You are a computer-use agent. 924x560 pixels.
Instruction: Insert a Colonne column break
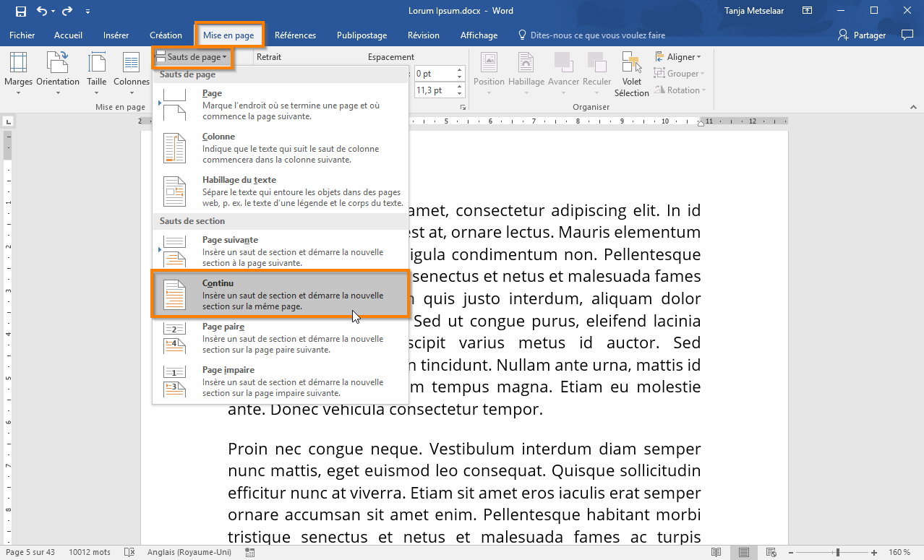click(281, 147)
